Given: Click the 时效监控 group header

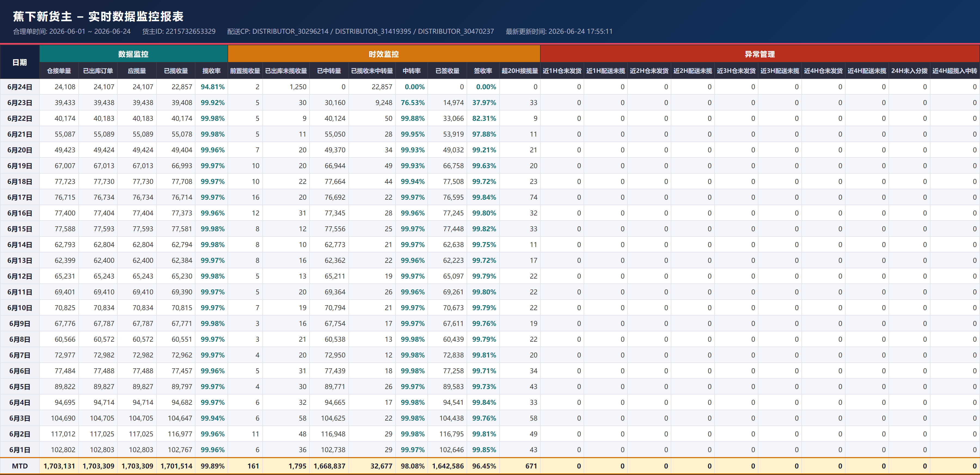Looking at the screenshot, I should click(x=384, y=54).
